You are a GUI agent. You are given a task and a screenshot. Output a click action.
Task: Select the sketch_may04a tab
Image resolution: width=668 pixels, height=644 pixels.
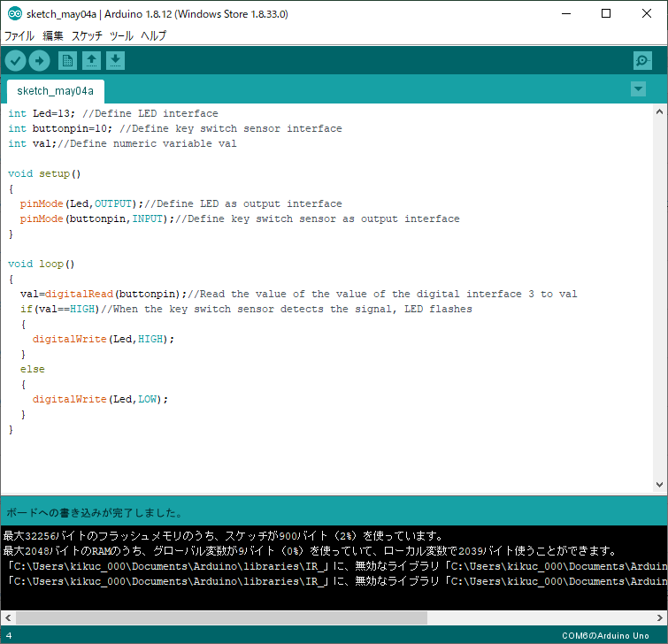pyautogui.click(x=54, y=91)
